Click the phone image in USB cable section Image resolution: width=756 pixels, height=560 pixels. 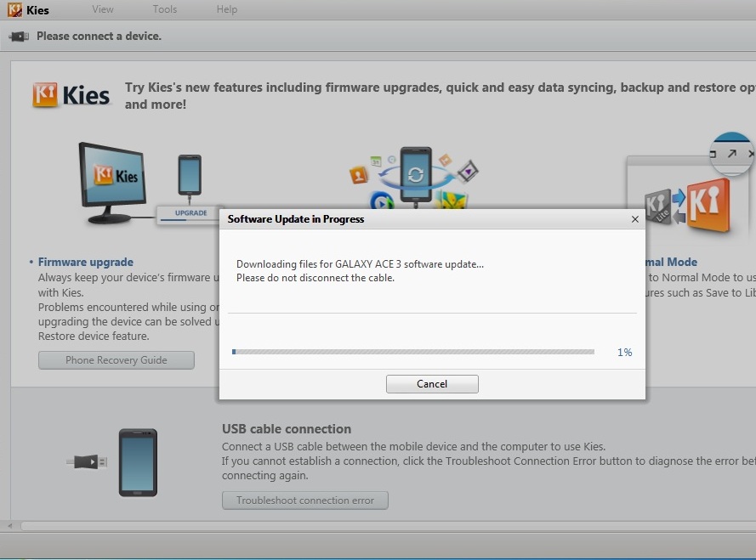(138, 462)
